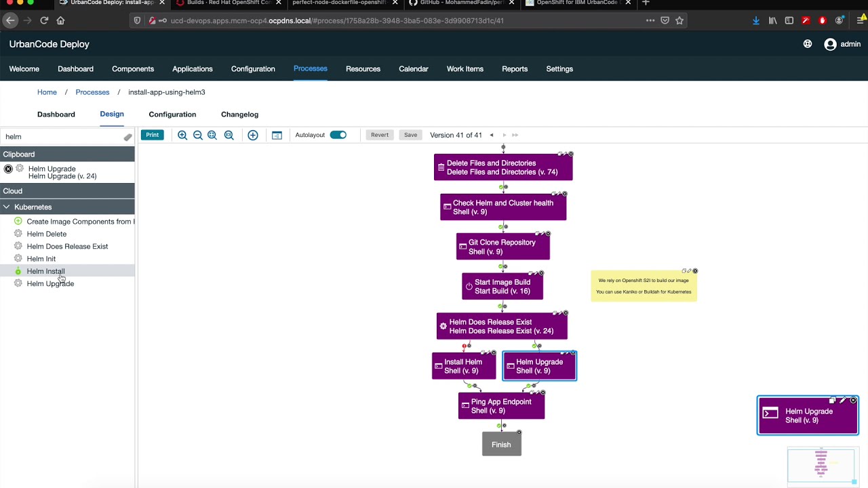Edit the yellow note
This screenshot has height=488, width=868.
[689, 271]
